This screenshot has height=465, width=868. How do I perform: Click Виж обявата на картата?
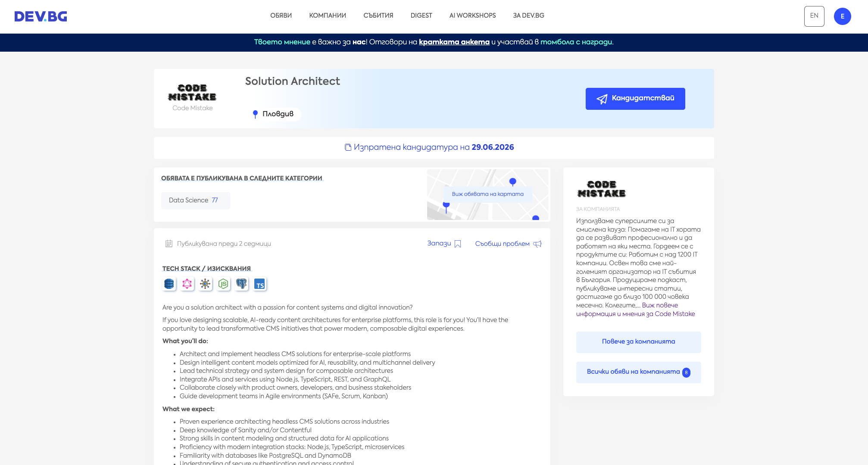tap(488, 194)
